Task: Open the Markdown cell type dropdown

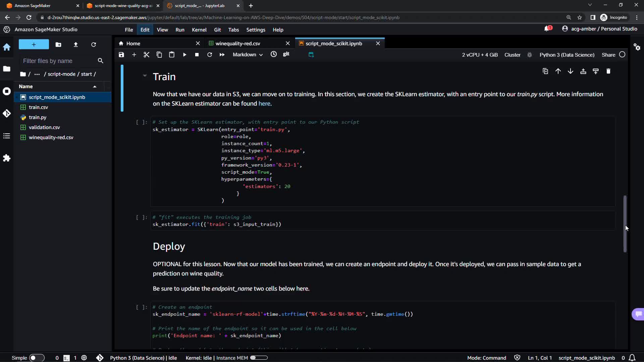Action: coord(248,55)
